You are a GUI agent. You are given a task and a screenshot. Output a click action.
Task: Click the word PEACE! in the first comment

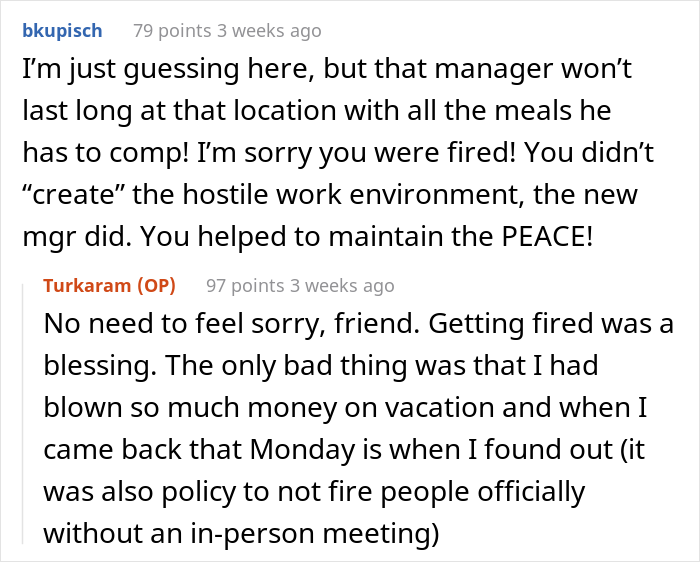547,236
